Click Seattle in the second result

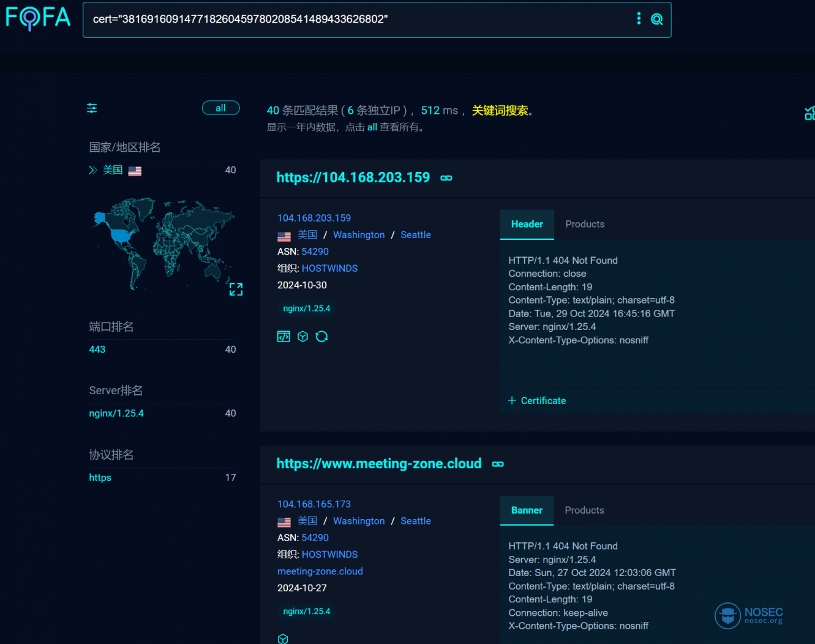point(416,522)
